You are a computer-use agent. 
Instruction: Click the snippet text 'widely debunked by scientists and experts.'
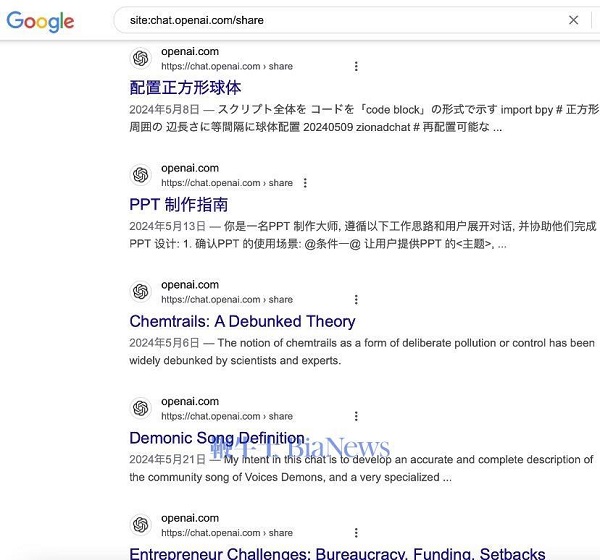pyautogui.click(x=235, y=361)
